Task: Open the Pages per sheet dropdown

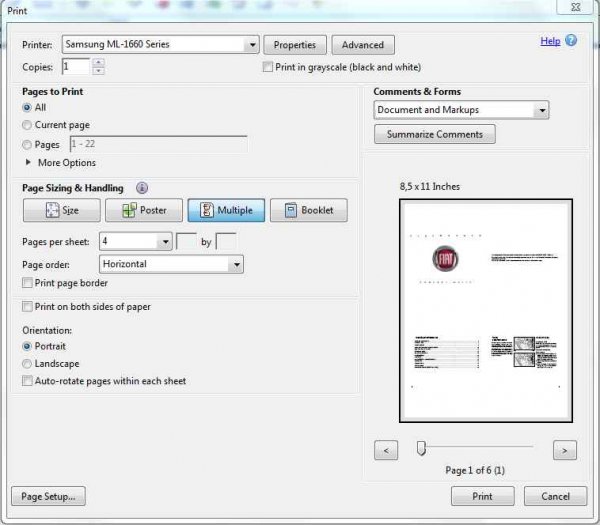Action: click(x=164, y=241)
